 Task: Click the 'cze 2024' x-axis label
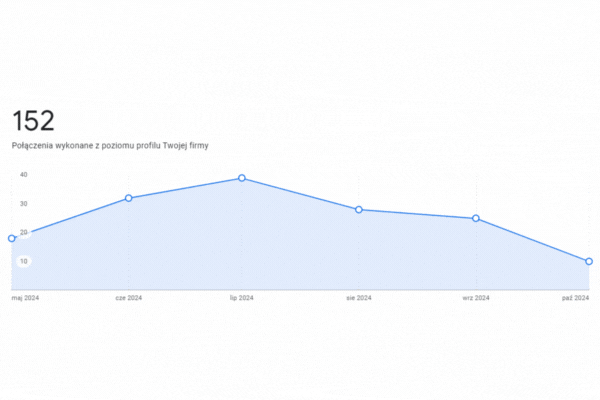pos(129,297)
